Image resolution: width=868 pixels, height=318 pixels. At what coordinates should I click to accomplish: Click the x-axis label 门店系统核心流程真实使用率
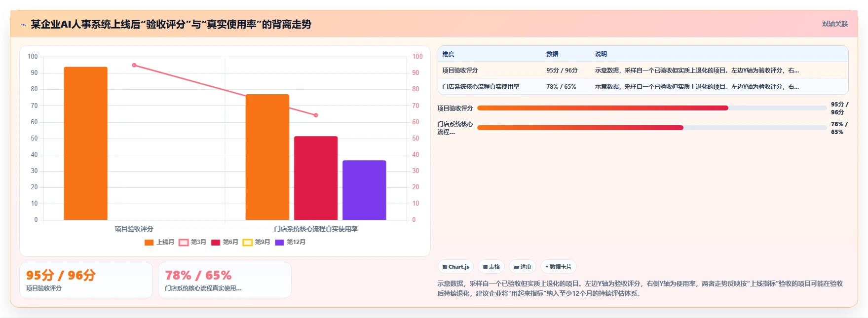(316, 229)
